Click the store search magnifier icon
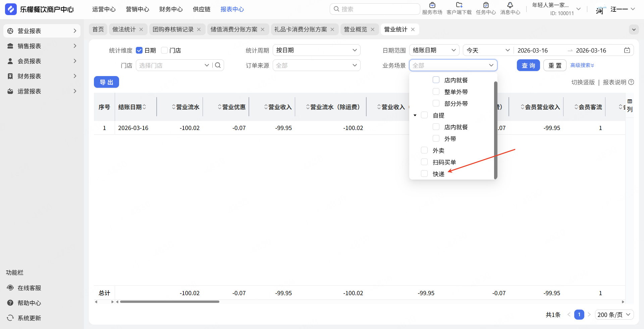This screenshot has width=644, height=329. pos(218,65)
